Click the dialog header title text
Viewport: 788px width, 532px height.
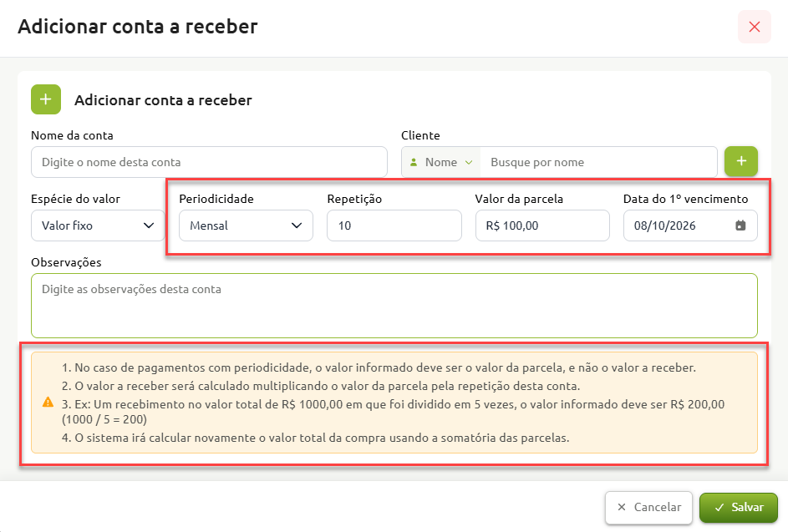click(138, 27)
